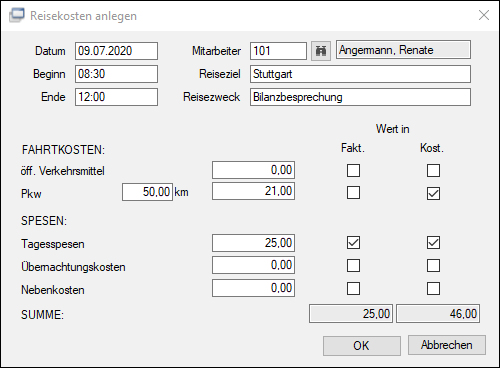This screenshot has height=368, width=500.
Task: Click the Reisezweck label
Action: [212, 97]
